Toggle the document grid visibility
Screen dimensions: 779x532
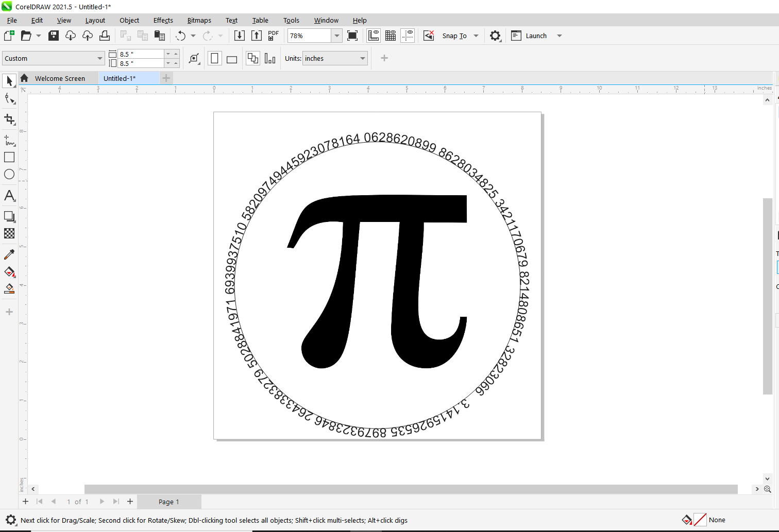[390, 35]
